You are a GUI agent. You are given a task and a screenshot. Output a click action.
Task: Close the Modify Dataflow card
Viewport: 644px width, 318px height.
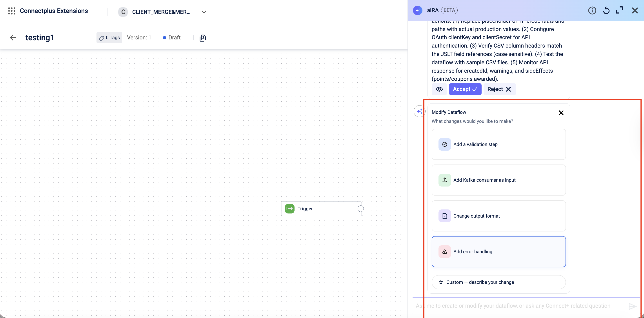pos(561,113)
